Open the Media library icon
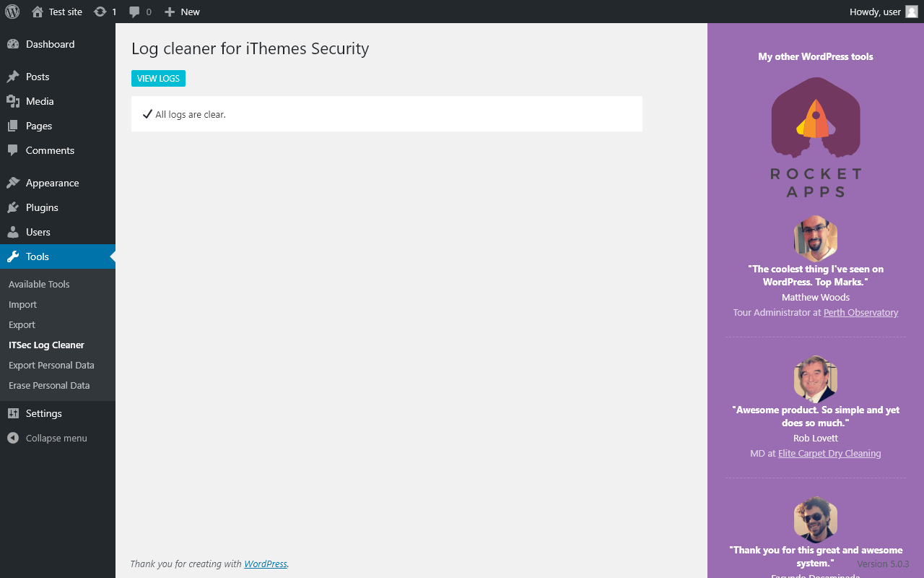Viewport: 924px width, 578px height. tap(13, 101)
